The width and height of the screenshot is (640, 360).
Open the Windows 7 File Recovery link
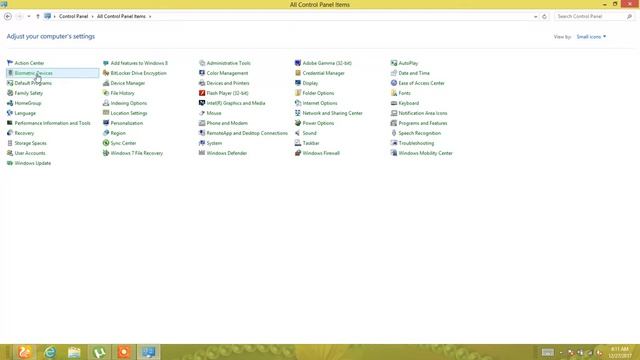pos(137,153)
